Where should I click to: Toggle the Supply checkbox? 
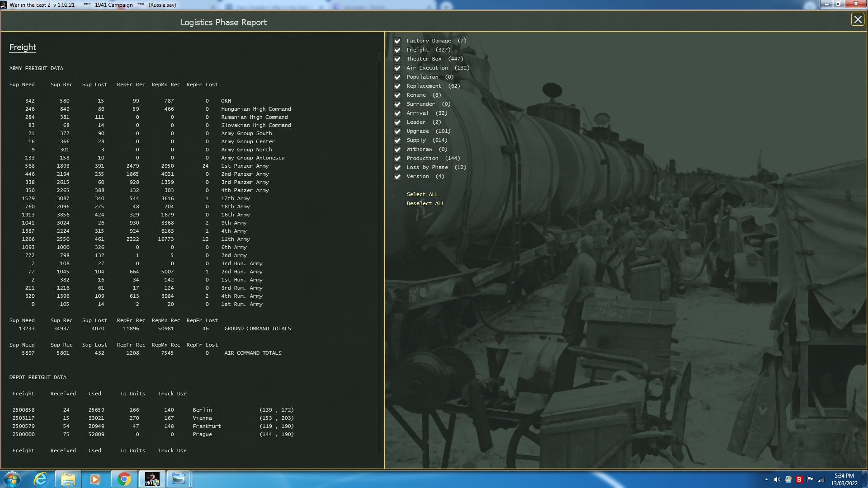(397, 141)
